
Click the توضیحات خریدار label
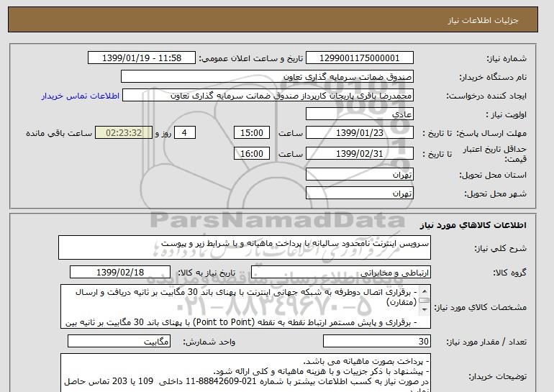[498, 376]
